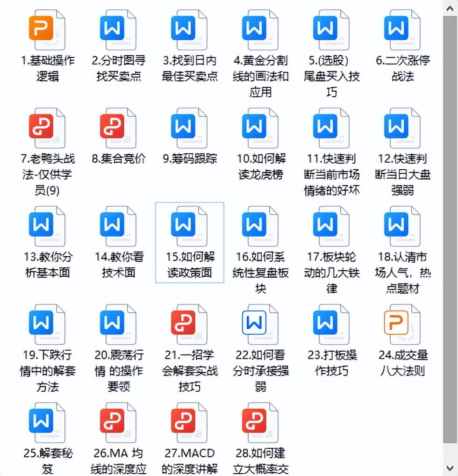This screenshot has height=476, width=458.
Task: Click the icon for 17.板块轮动的几大铁律
Action: [331, 226]
